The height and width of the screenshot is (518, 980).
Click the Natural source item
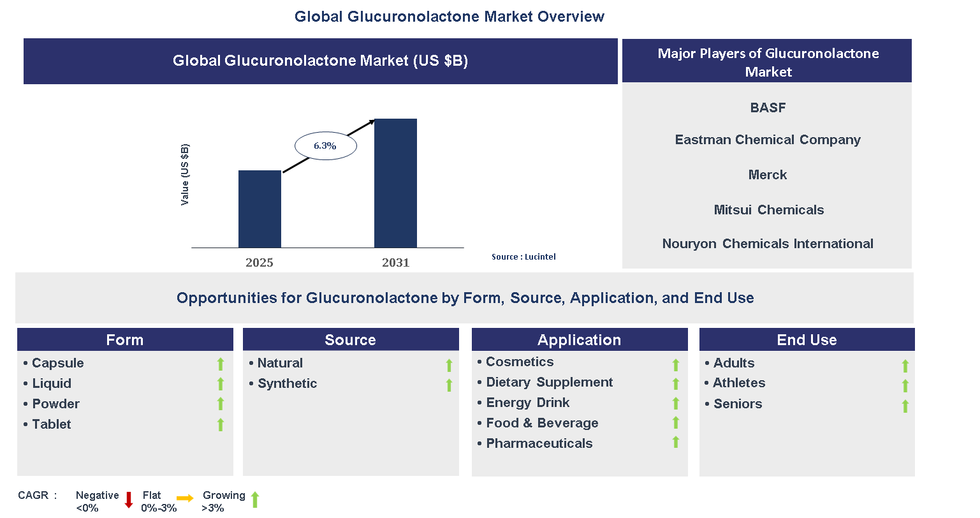280,363
